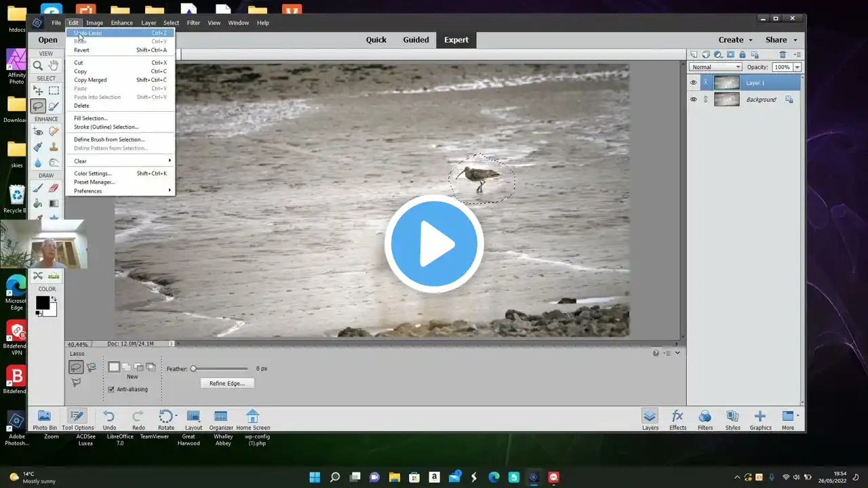Image resolution: width=868 pixels, height=488 pixels.
Task: Expand the Preferences submenu
Action: (120, 191)
